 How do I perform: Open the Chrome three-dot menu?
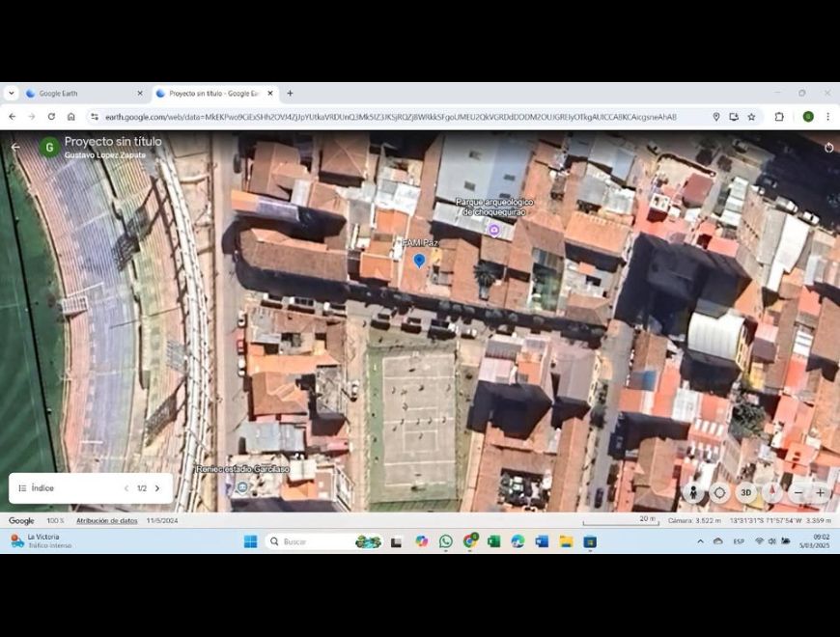pos(827,117)
